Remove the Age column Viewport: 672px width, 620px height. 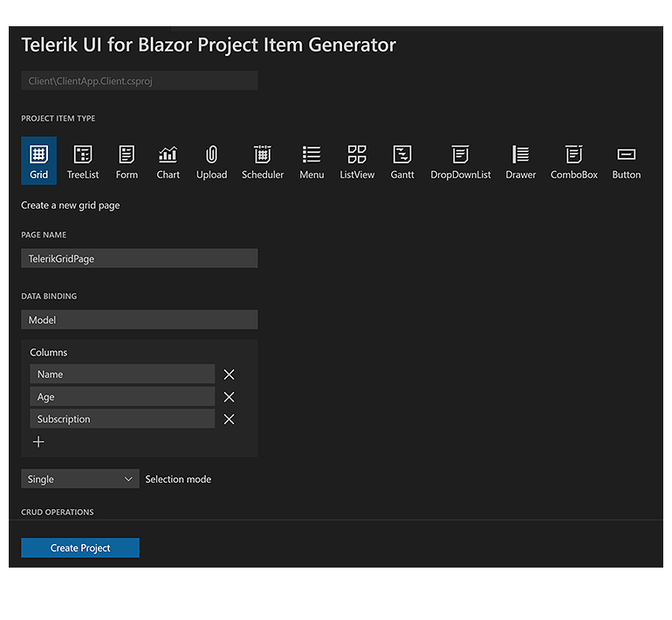(x=229, y=397)
